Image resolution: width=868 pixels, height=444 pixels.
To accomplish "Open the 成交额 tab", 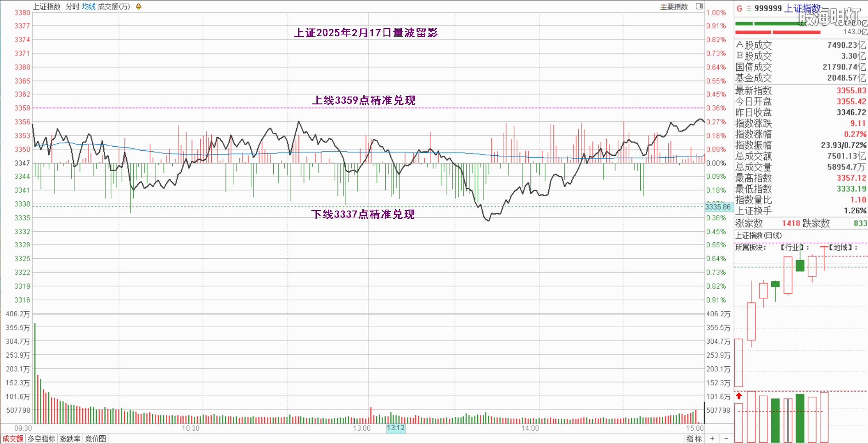I will click(x=13, y=439).
